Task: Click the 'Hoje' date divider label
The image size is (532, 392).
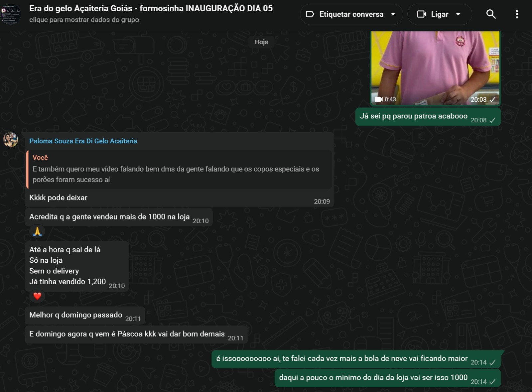Action: coord(261,42)
